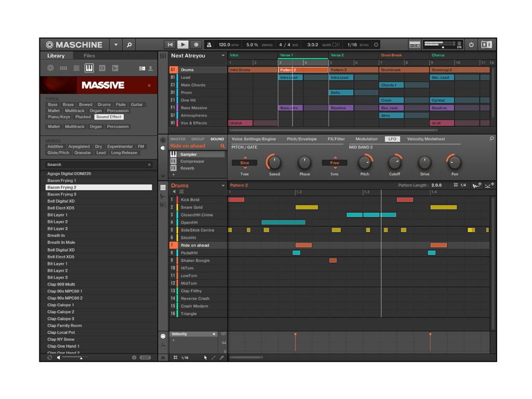Open the sync settings gear icon
The width and height of the screenshot is (532, 399).
point(376,45)
